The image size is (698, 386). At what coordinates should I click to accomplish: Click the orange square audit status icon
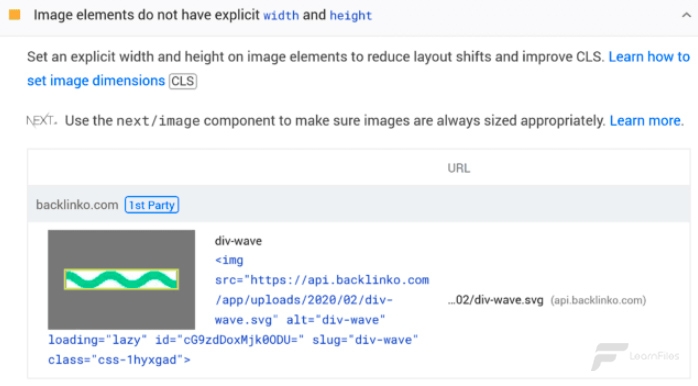pos(15,15)
